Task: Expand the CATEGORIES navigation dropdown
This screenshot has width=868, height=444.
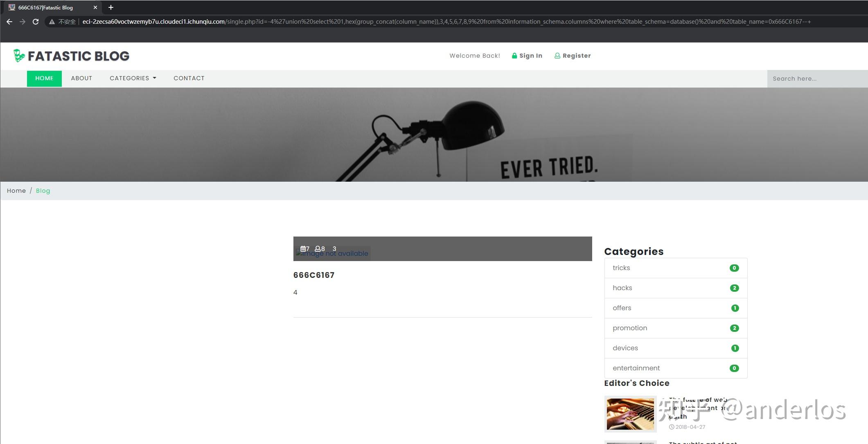Action: [x=133, y=78]
